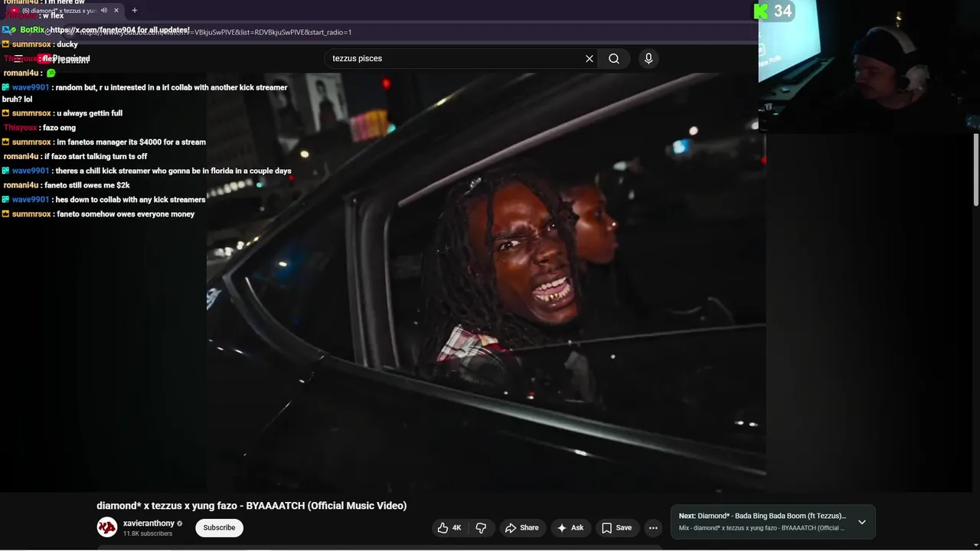Close the diamond* x tezzus browser tab

coord(116,11)
